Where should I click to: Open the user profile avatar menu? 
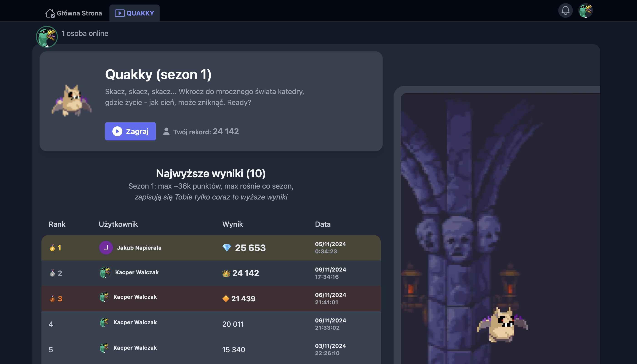point(585,11)
